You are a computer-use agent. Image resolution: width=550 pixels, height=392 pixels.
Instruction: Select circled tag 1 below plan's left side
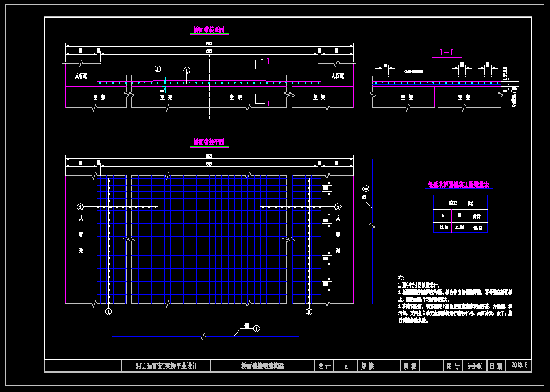(108, 312)
